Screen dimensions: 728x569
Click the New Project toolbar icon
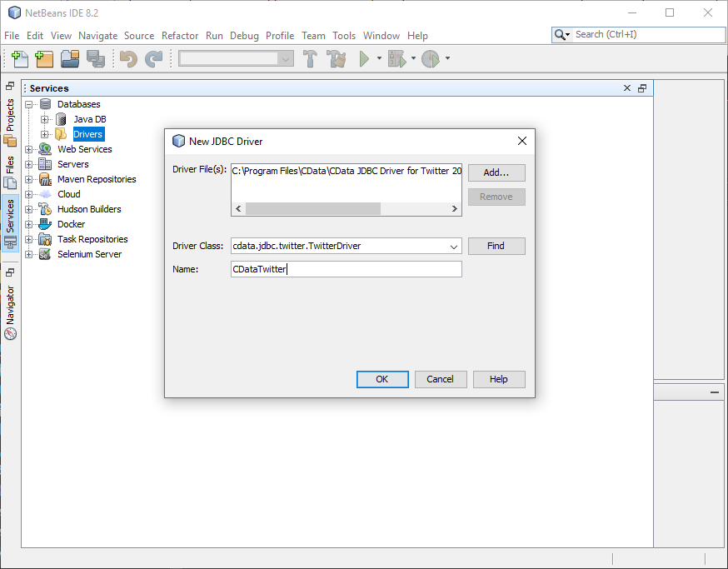point(44,59)
